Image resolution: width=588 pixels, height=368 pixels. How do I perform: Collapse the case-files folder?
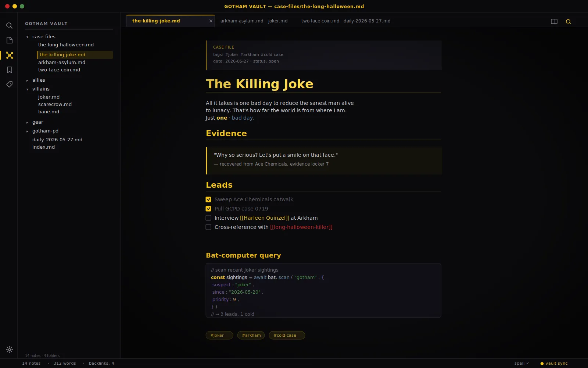pos(27,37)
